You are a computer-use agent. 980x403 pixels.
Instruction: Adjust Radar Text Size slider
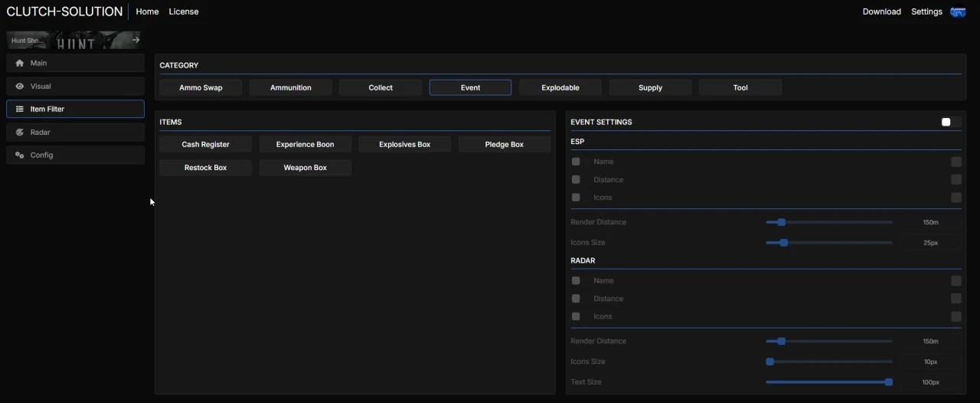click(829, 382)
